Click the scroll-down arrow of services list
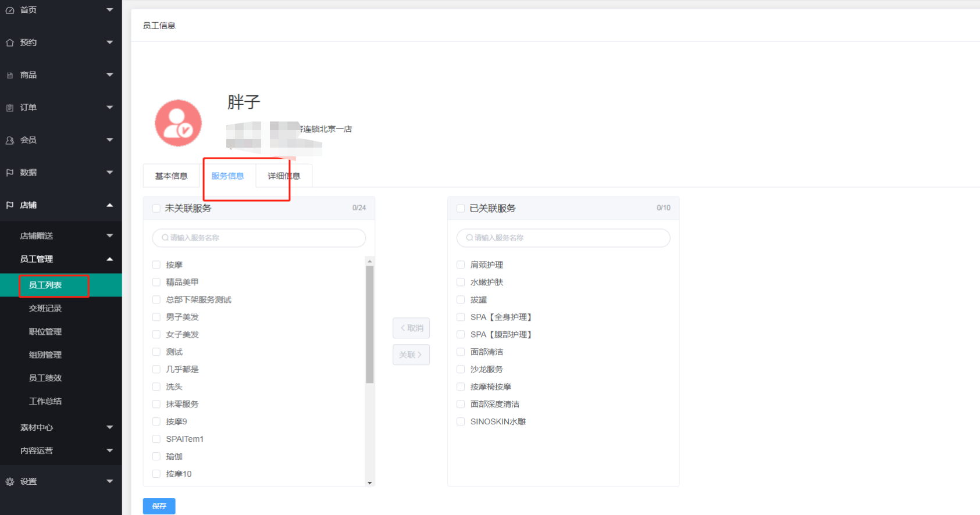The height and width of the screenshot is (515, 980). (369, 482)
